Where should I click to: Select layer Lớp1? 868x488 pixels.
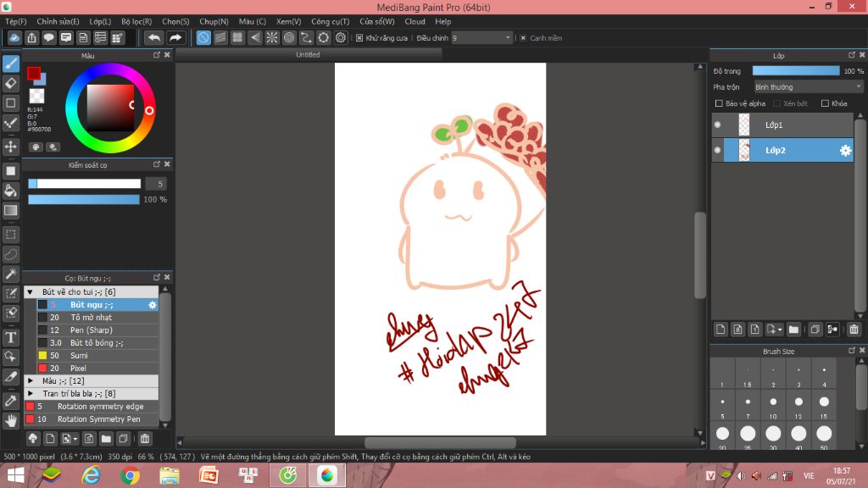click(x=782, y=125)
